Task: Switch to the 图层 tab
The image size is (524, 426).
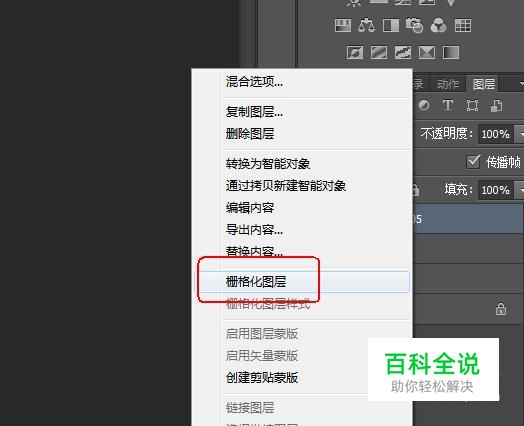Action: coord(484,84)
